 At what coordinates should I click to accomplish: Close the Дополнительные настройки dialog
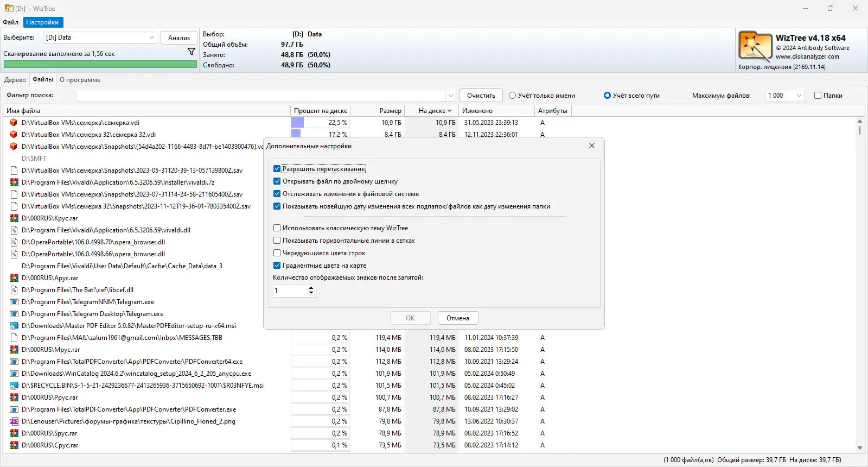(x=592, y=146)
